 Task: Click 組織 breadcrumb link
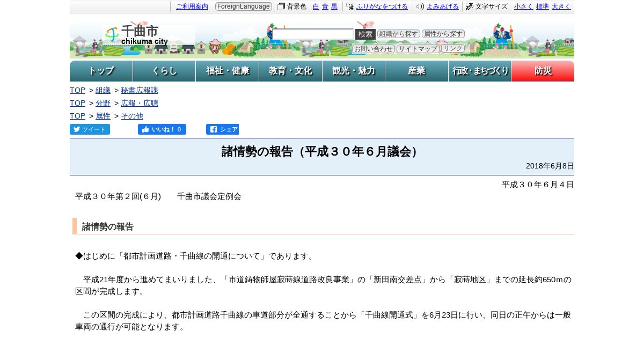coord(103,90)
